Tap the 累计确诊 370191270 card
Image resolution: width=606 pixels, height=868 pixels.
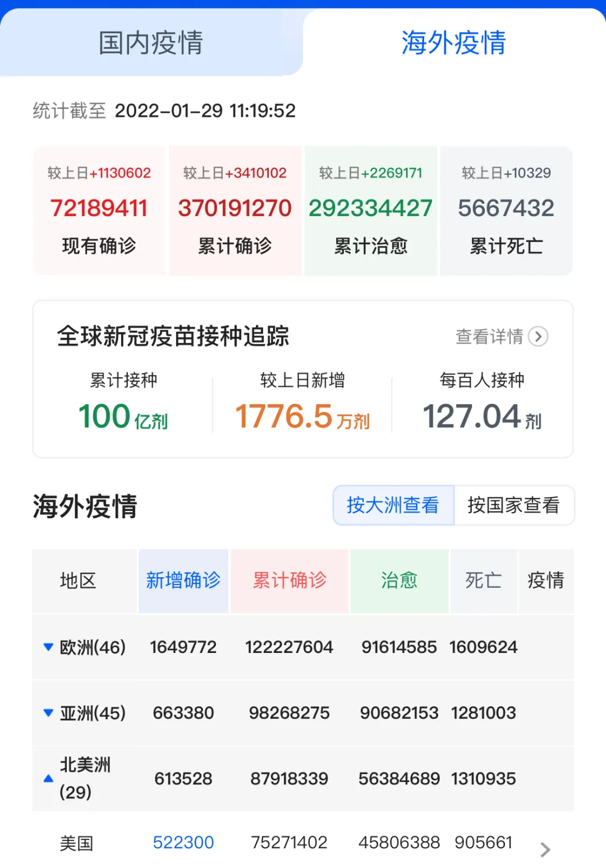click(x=235, y=211)
